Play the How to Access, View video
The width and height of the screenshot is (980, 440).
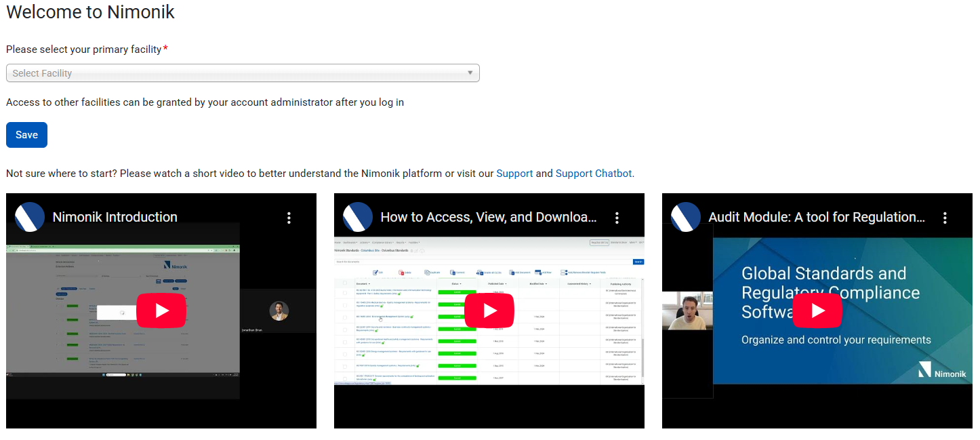489,311
